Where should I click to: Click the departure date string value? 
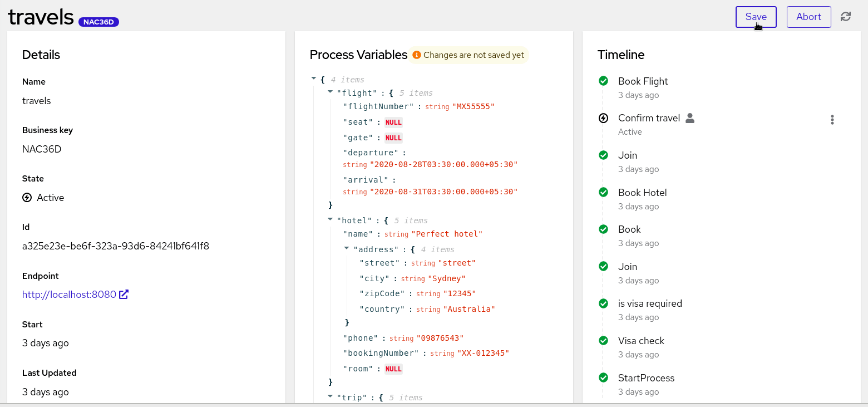pyautogui.click(x=443, y=165)
